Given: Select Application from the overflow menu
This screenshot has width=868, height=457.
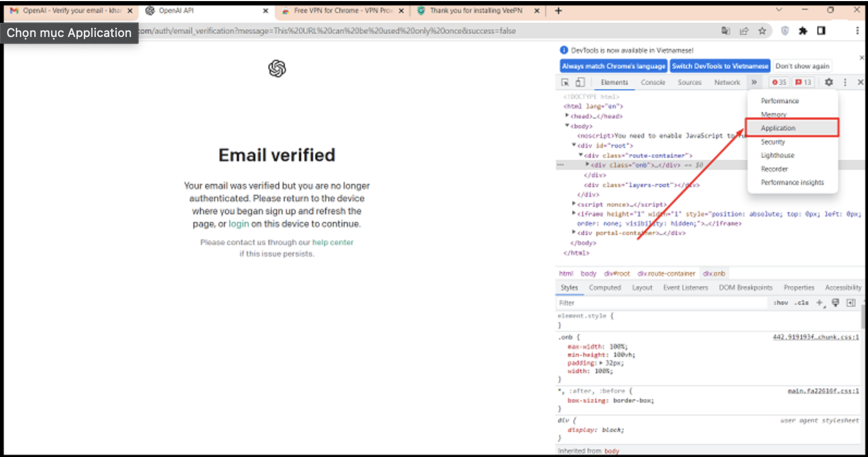Looking at the screenshot, I should pyautogui.click(x=778, y=128).
